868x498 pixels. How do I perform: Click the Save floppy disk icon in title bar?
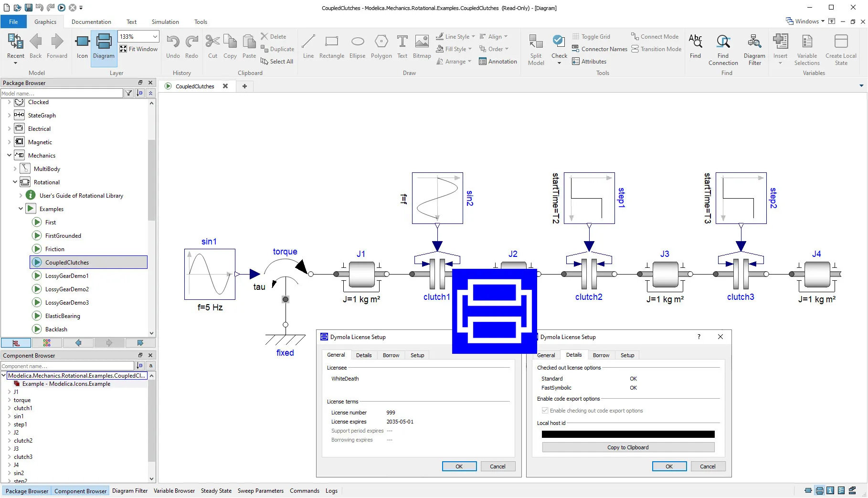pyautogui.click(x=29, y=8)
